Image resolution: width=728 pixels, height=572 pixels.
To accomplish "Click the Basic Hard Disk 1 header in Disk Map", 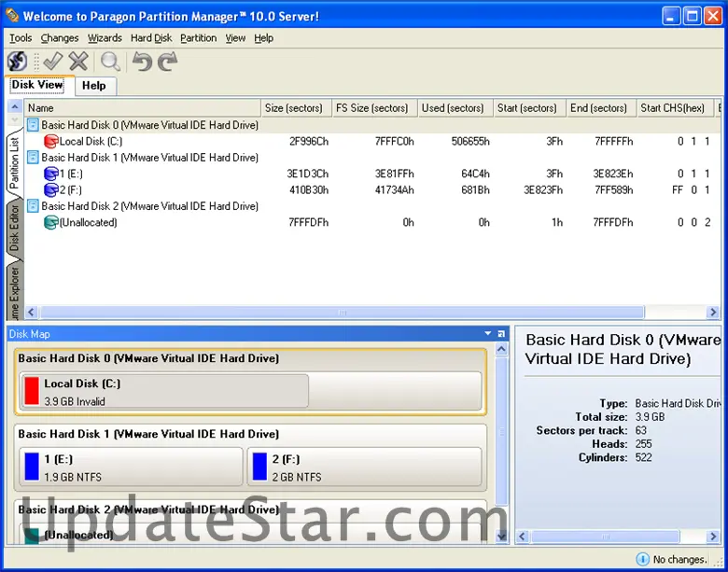I will pyautogui.click(x=148, y=434).
